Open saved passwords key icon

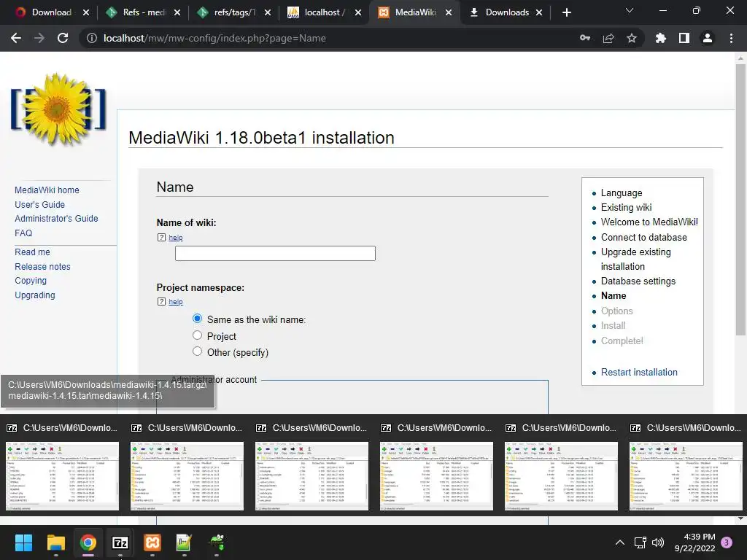(x=585, y=38)
